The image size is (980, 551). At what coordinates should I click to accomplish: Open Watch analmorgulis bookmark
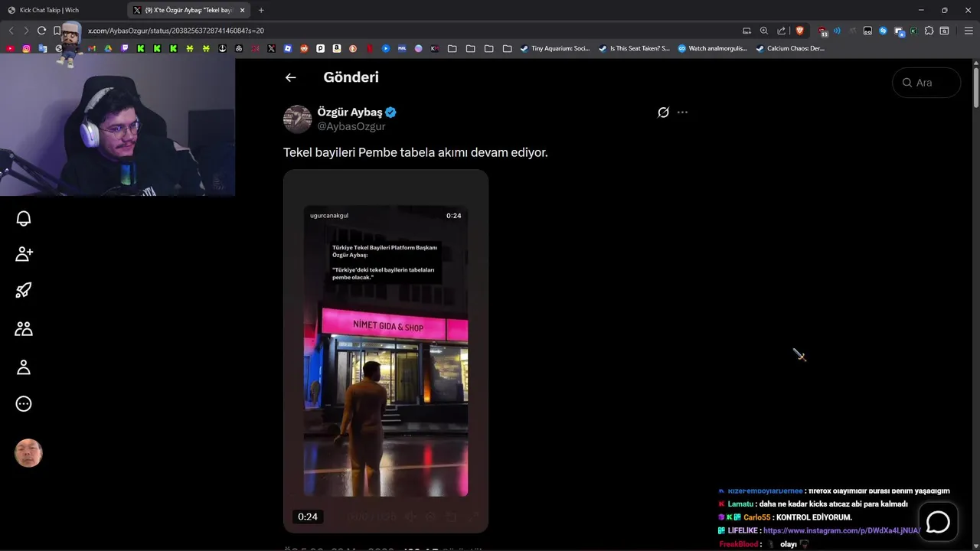712,48
